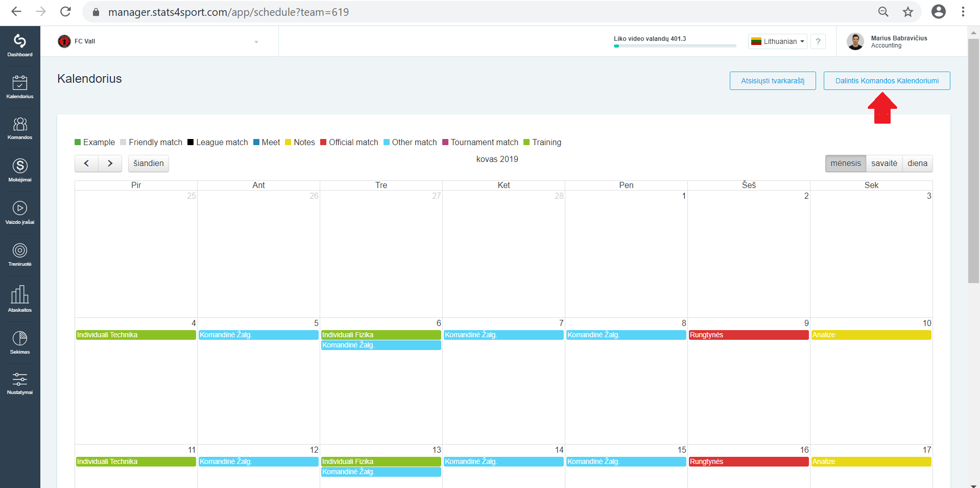Go to Komandos sidebar section
This screenshot has width=980, height=488.
tap(20, 128)
